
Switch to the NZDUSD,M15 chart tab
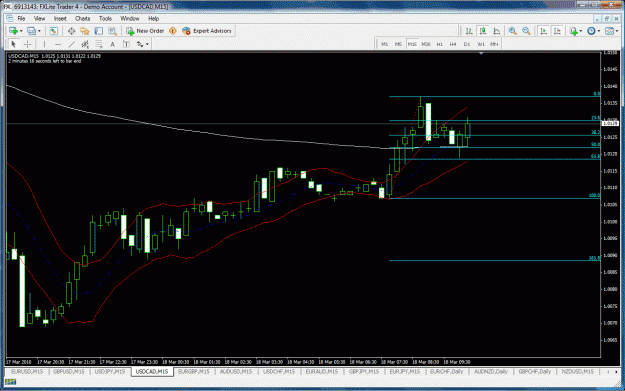(x=578, y=371)
